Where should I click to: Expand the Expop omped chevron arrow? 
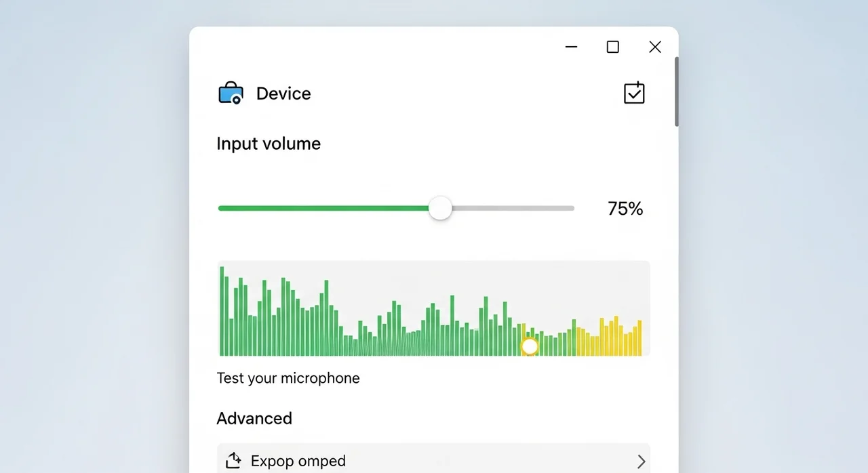[x=641, y=461]
